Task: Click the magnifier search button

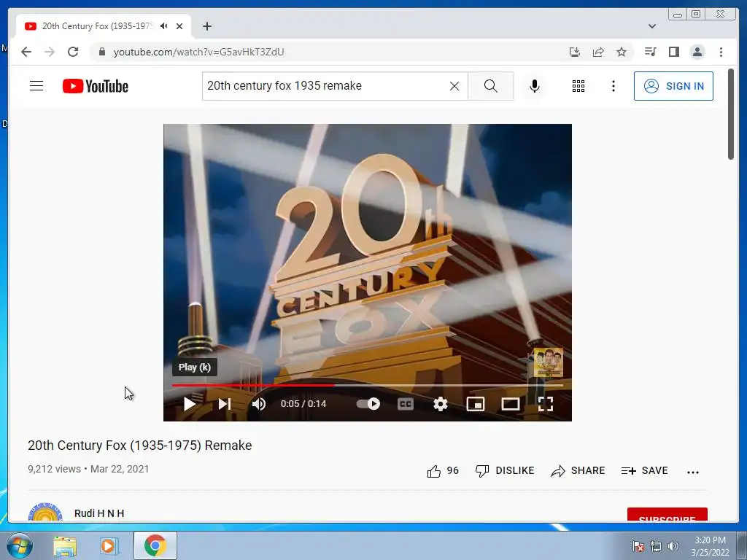Action: 491,86
